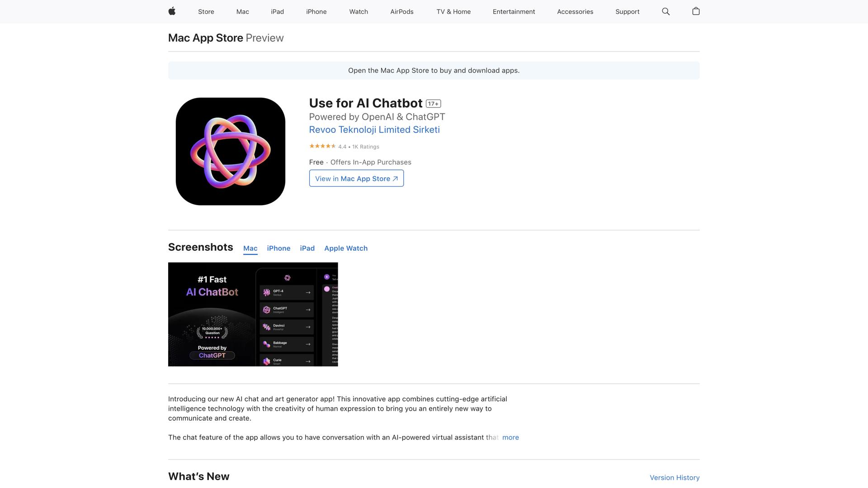Click the star rating display
Viewport: 868px width, 488px height.
[322, 146]
